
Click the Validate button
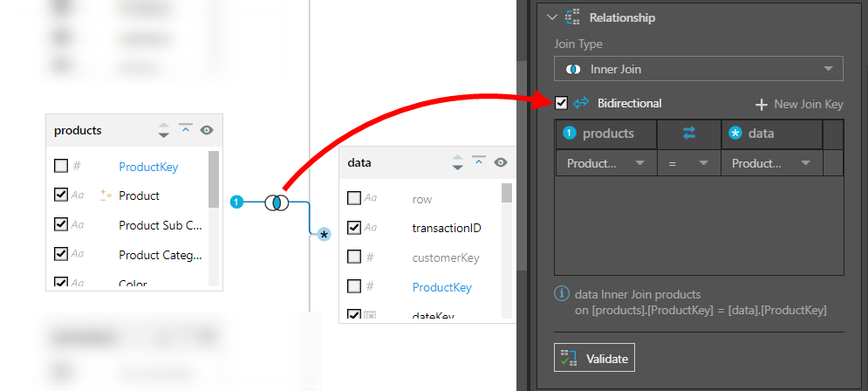coord(594,358)
